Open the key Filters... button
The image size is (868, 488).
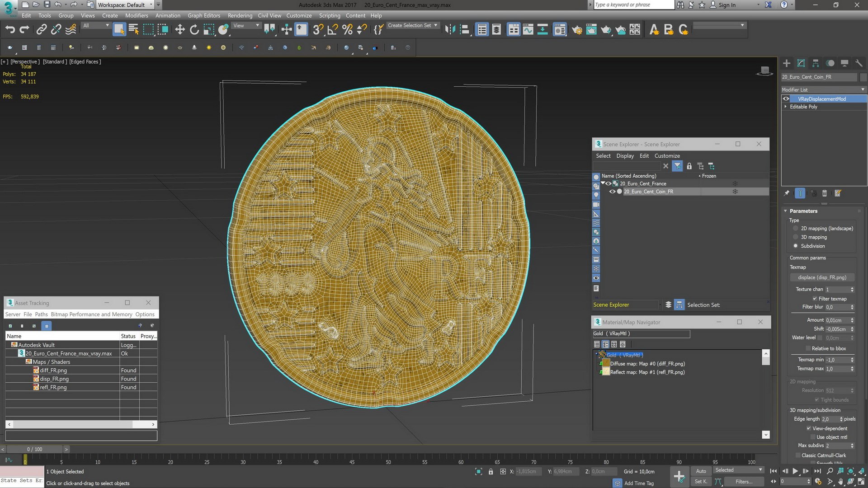pyautogui.click(x=744, y=482)
